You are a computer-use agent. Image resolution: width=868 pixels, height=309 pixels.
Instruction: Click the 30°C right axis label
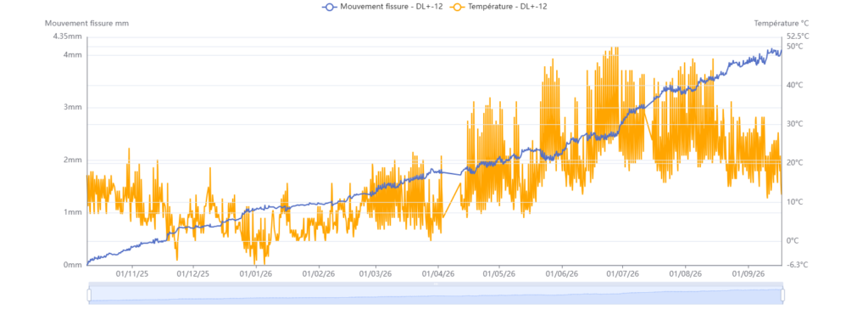(x=795, y=124)
